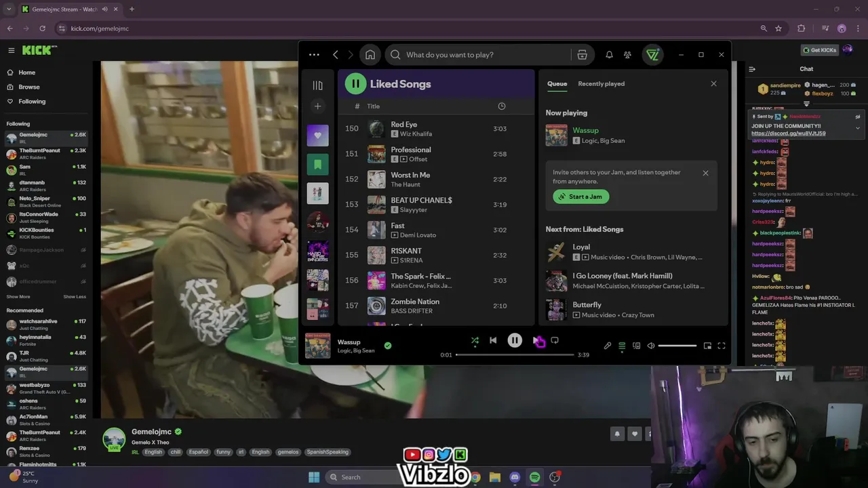868x488 pixels.
Task: Collapse followed channels with Show Less
Action: (x=75, y=296)
